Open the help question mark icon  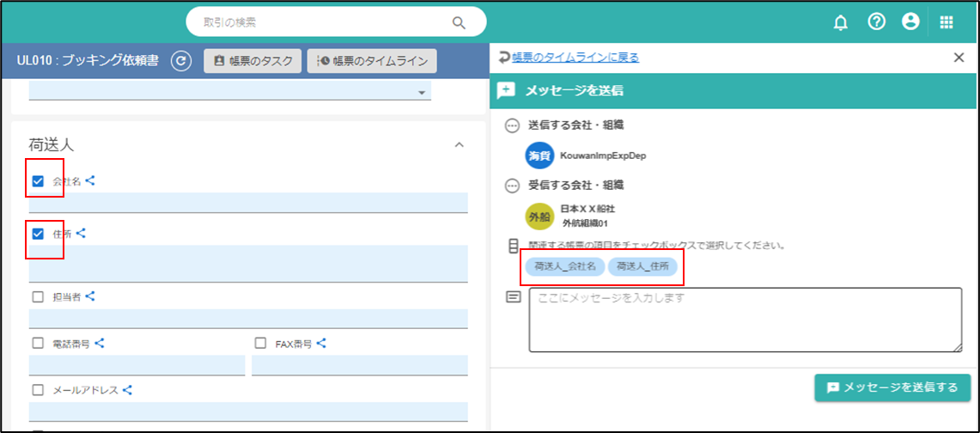[876, 22]
